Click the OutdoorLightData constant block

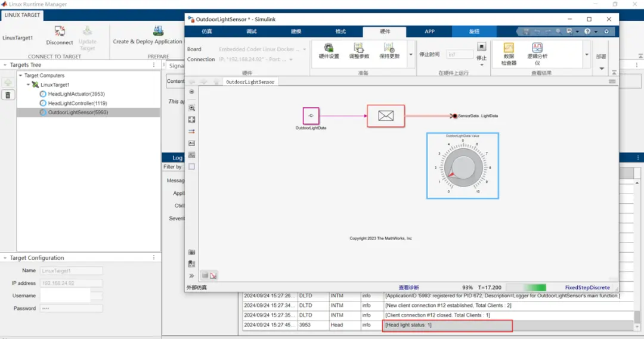(x=311, y=116)
